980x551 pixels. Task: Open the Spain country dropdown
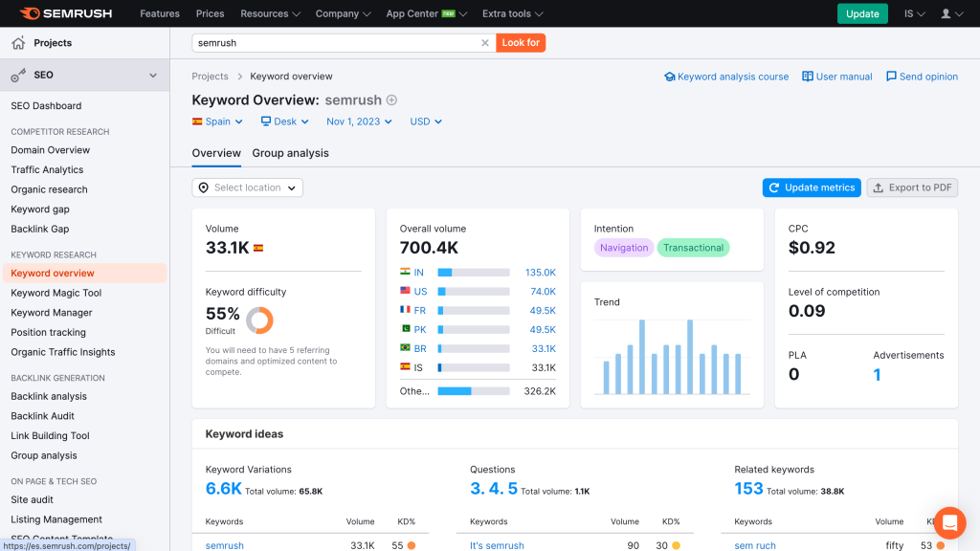tap(217, 121)
